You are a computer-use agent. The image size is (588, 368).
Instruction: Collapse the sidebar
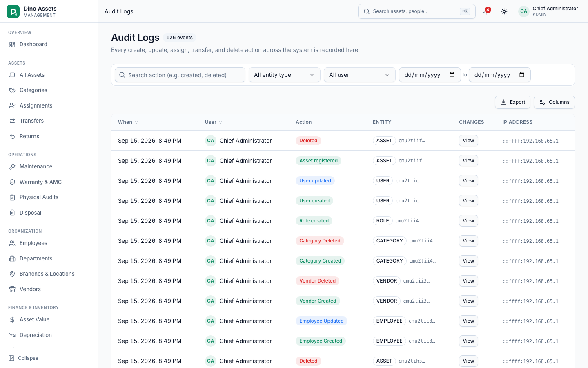click(x=24, y=358)
